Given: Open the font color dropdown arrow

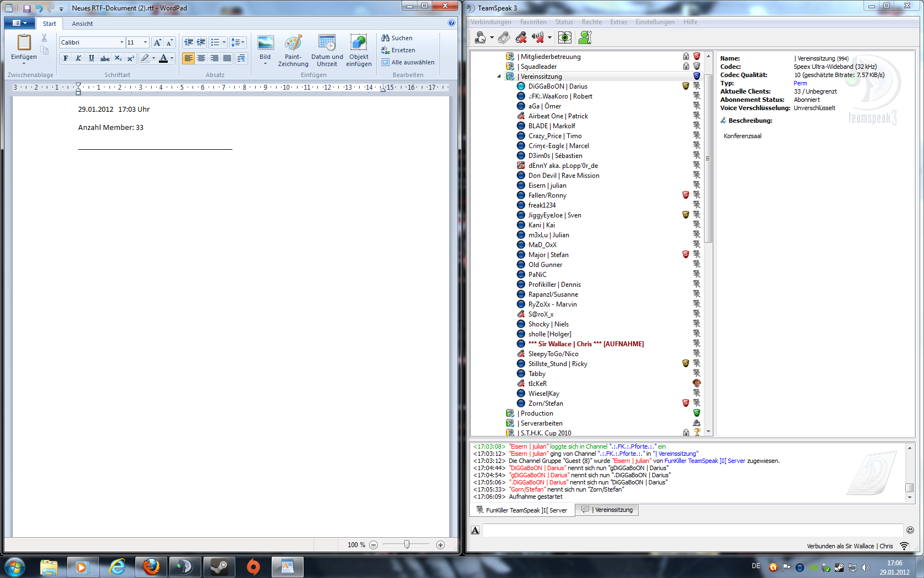Looking at the screenshot, I should tap(172, 58).
